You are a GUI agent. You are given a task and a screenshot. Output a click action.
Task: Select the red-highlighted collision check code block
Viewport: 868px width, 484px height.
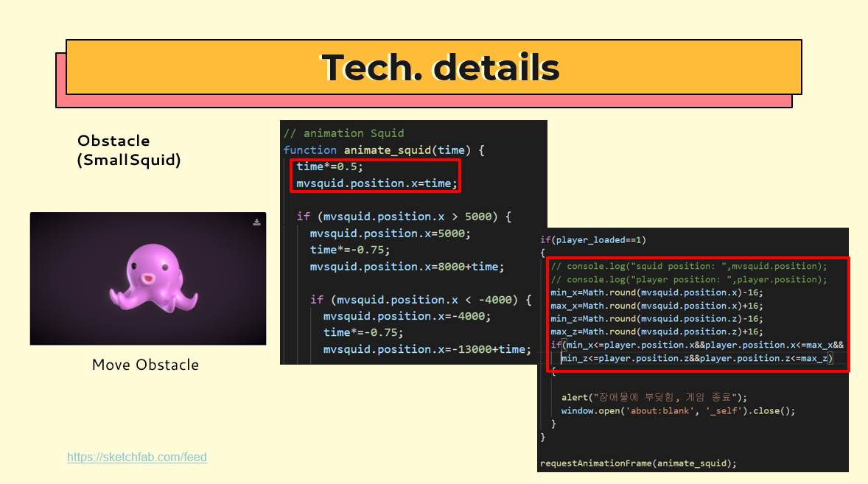pos(698,315)
